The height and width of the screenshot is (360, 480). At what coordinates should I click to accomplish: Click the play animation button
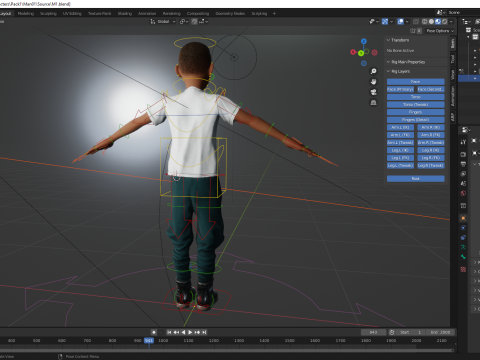[190, 332]
